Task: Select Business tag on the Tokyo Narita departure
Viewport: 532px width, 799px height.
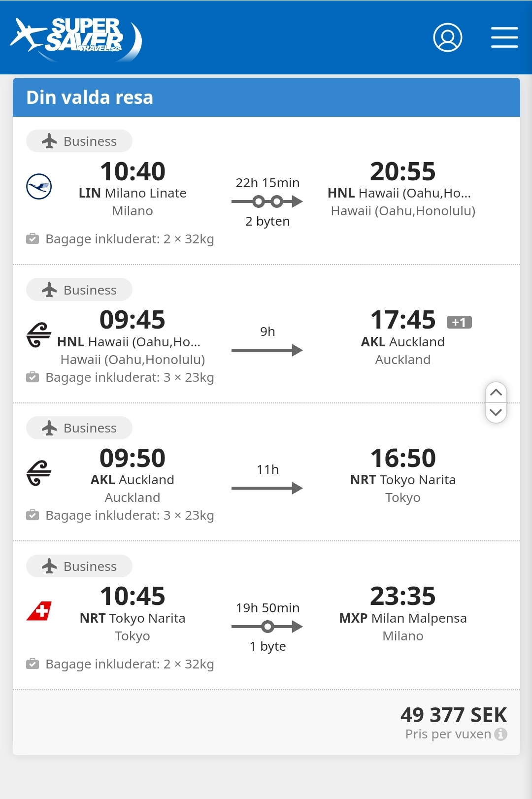Action: (x=79, y=566)
